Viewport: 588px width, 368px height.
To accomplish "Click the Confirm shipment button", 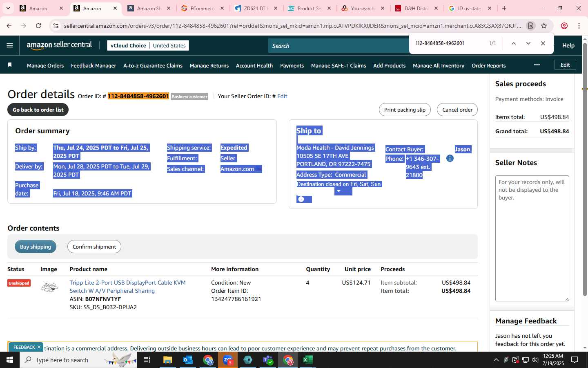I will pyautogui.click(x=94, y=247).
